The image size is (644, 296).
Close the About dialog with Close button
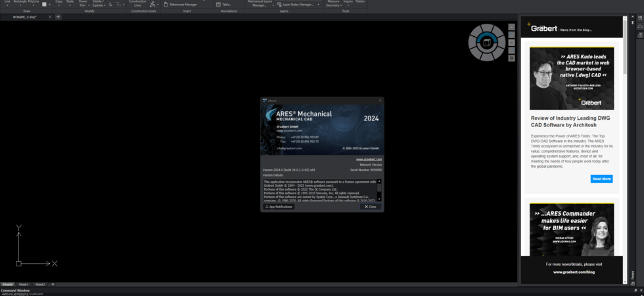coord(371,207)
